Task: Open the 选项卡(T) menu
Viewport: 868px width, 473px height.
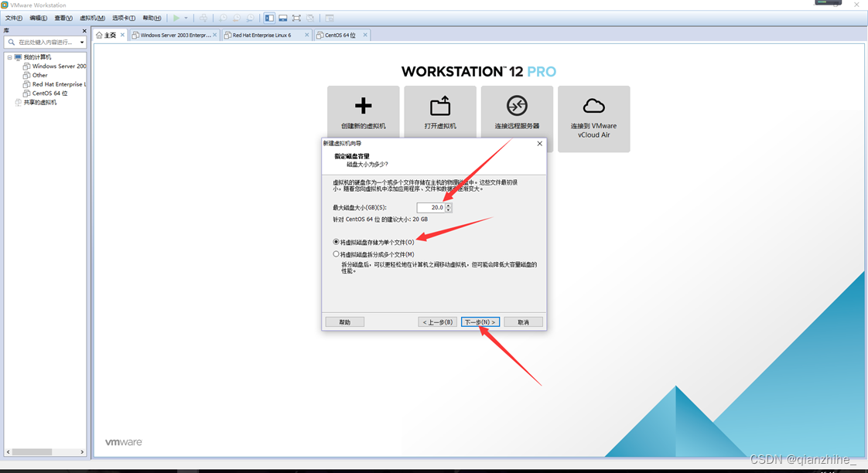Action: (x=124, y=18)
